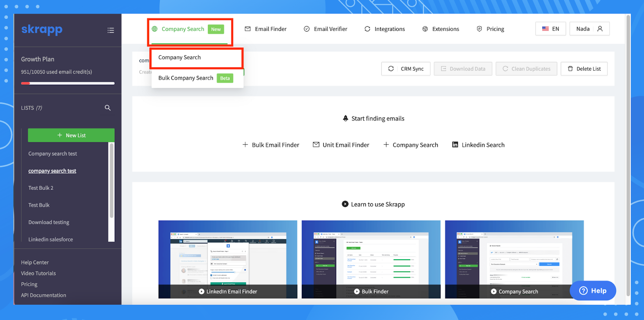The width and height of the screenshot is (644, 320).
Task: Open the EN language dropdown
Action: tap(551, 29)
